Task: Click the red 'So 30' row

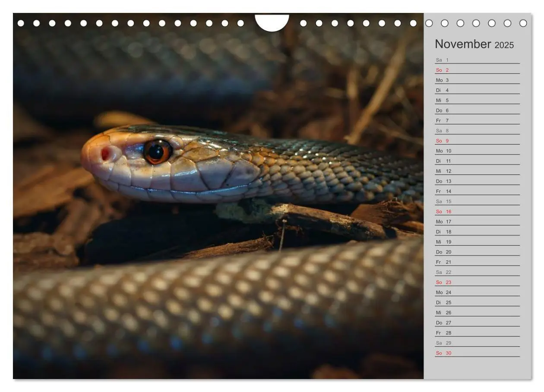Action: (477, 353)
